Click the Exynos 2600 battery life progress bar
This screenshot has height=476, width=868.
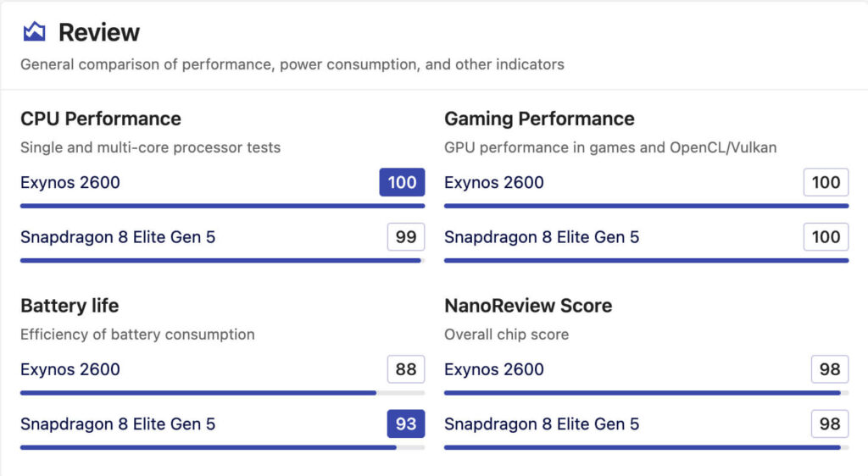click(x=198, y=393)
